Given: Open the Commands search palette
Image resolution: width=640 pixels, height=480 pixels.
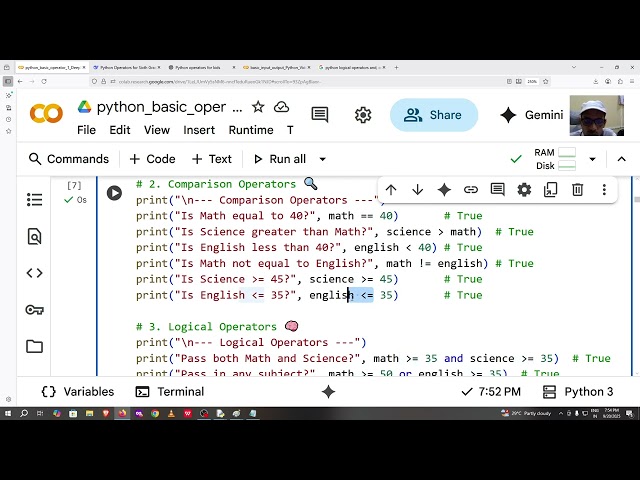Looking at the screenshot, I should click(69, 159).
